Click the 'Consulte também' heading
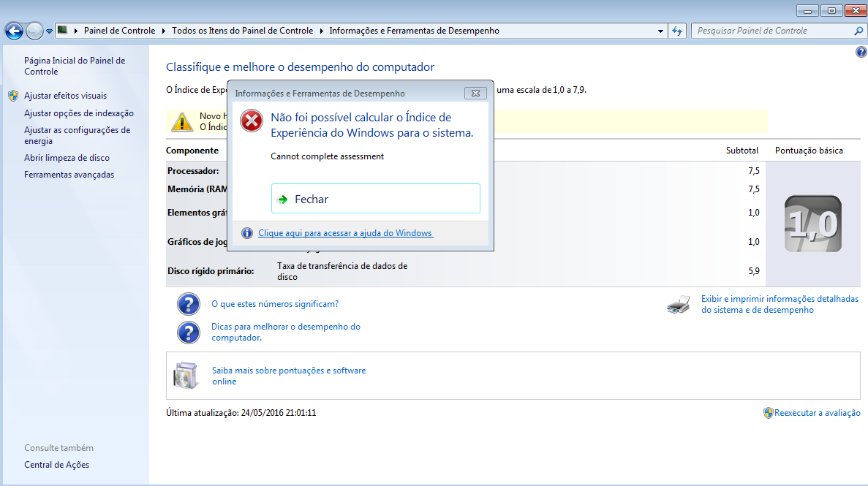 pos(59,448)
